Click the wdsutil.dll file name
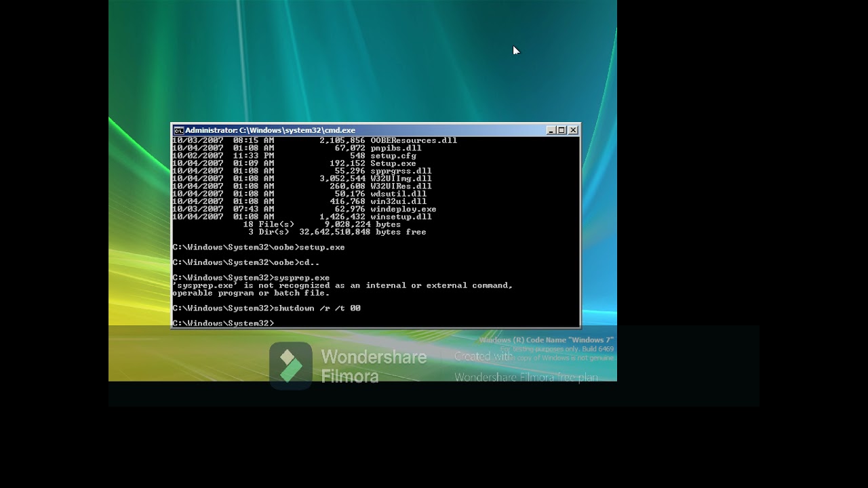868x488 pixels. click(x=398, y=194)
